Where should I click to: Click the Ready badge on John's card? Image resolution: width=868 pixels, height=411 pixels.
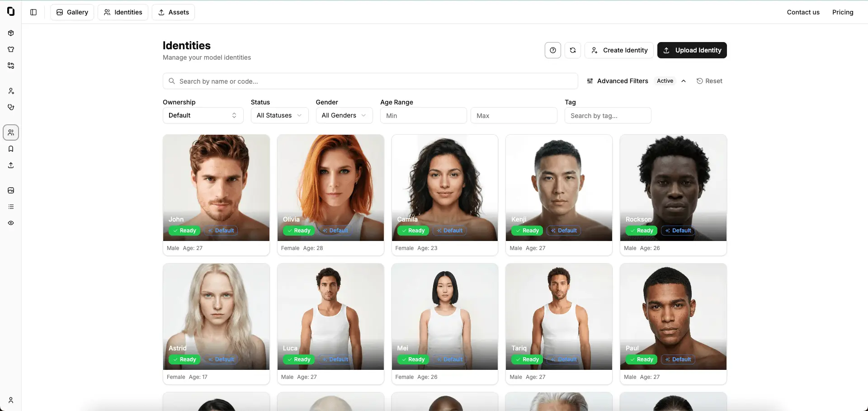click(184, 231)
